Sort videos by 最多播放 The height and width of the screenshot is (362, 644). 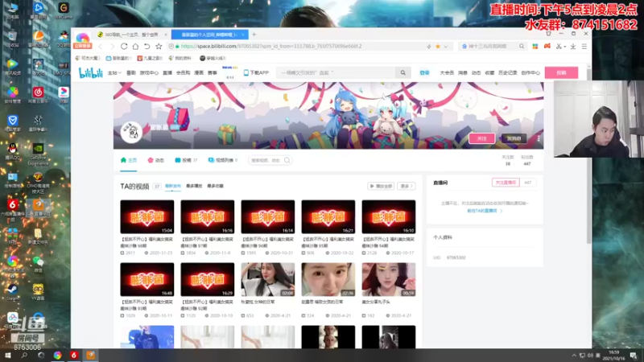click(194, 186)
